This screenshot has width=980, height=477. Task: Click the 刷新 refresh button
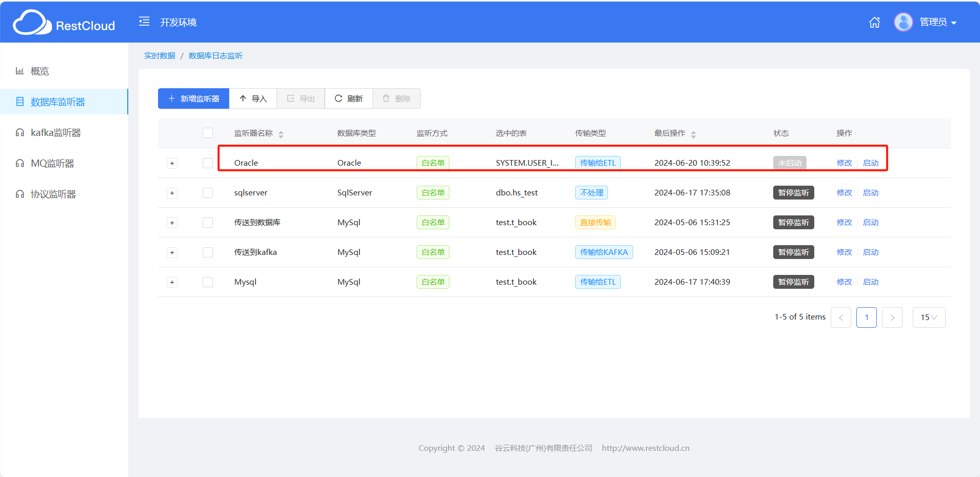pyautogui.click(x=348, y=98)
